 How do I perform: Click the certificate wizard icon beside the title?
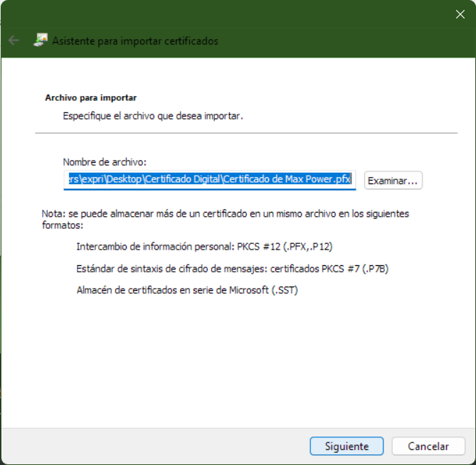(41, 41)
